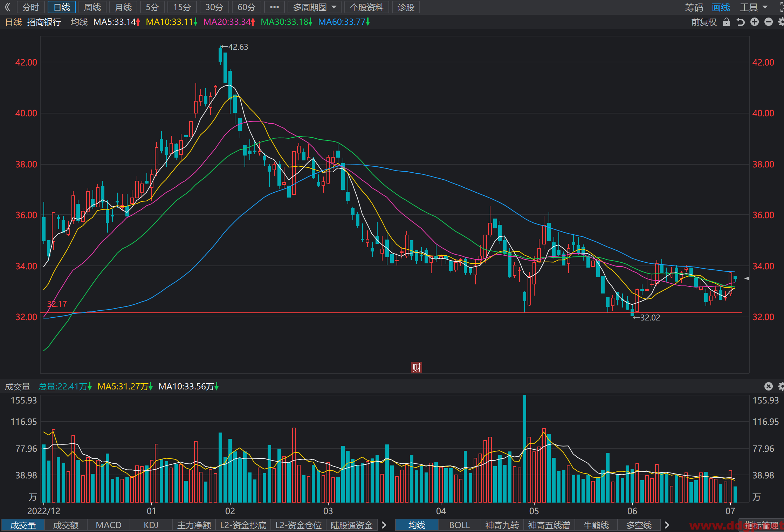Screen dimensions: 784x532
Task: Select the 60分 period
Action: pos(246,7)
